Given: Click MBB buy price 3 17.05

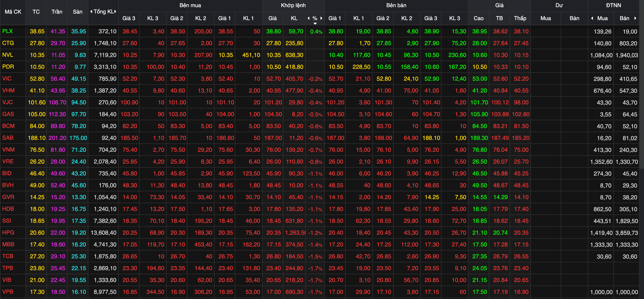Looking at the screenshot, I should pos(130,244).
